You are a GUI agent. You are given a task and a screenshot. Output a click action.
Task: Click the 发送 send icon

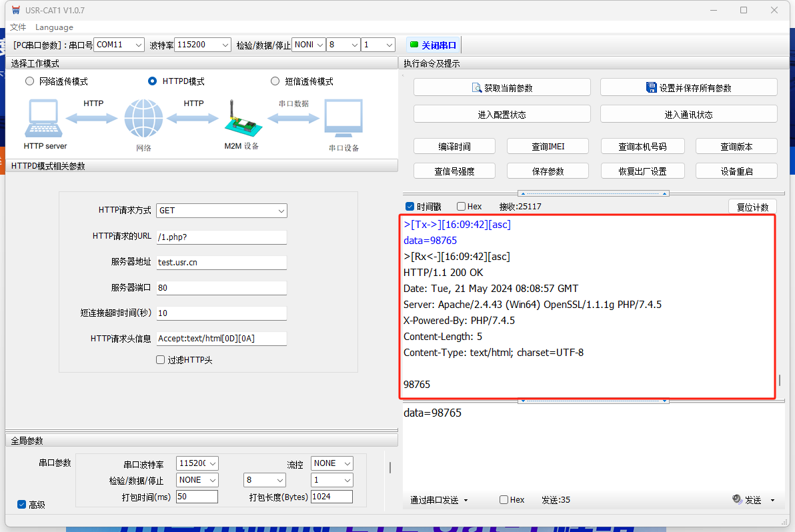click(x=737, y=499)
